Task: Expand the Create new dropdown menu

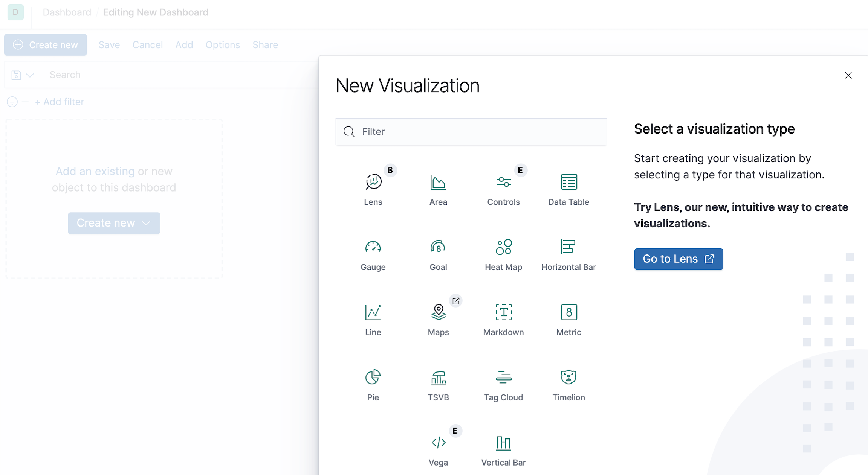Action: point(113,223)
